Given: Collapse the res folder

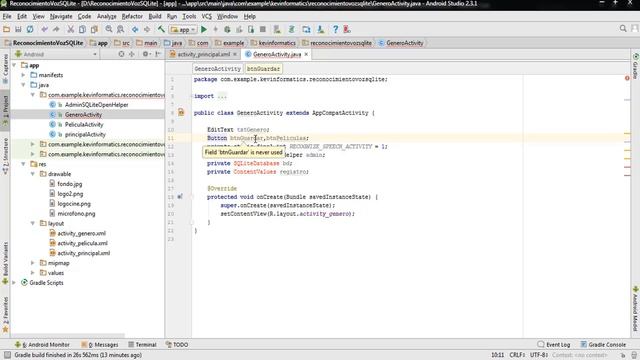Looking at the screenshot, I should (x=23, y=164).
